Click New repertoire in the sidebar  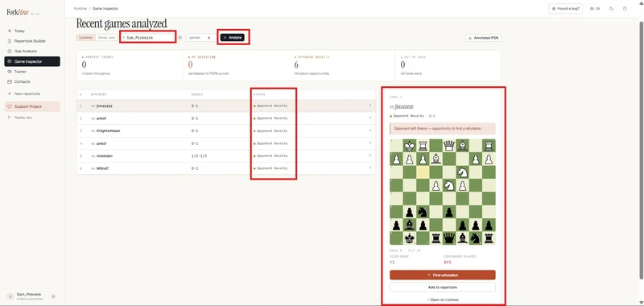point(32,93)
